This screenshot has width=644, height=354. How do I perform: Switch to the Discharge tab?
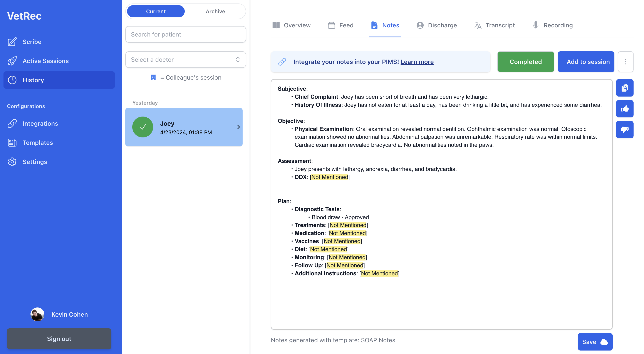click(436, 25)
